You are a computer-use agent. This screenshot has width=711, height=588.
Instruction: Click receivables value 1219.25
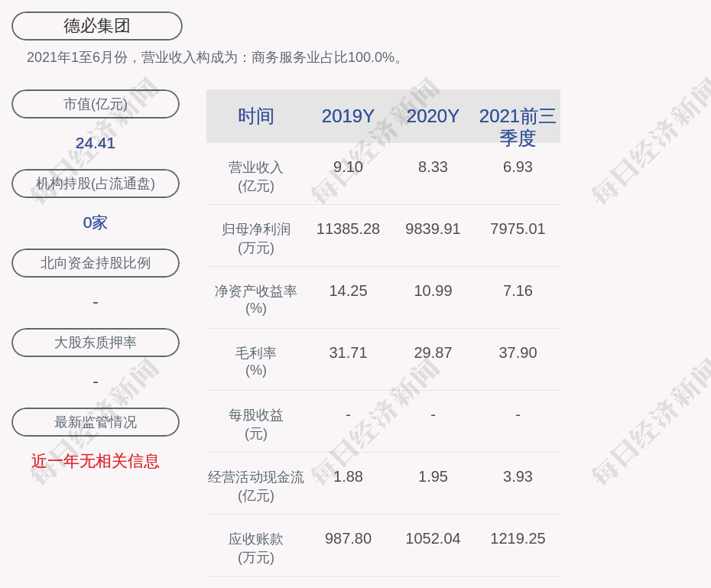pyautogui.click(x=518, y=538)
